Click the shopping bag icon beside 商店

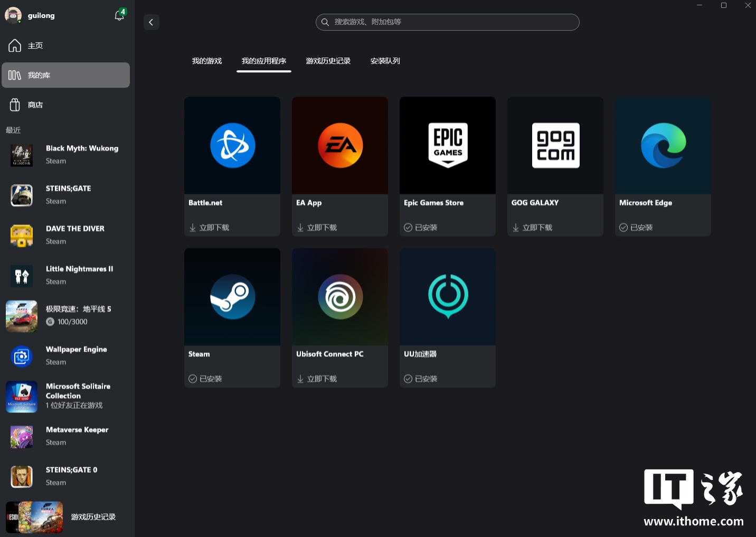pyautogui.click(x=15, y=105)
